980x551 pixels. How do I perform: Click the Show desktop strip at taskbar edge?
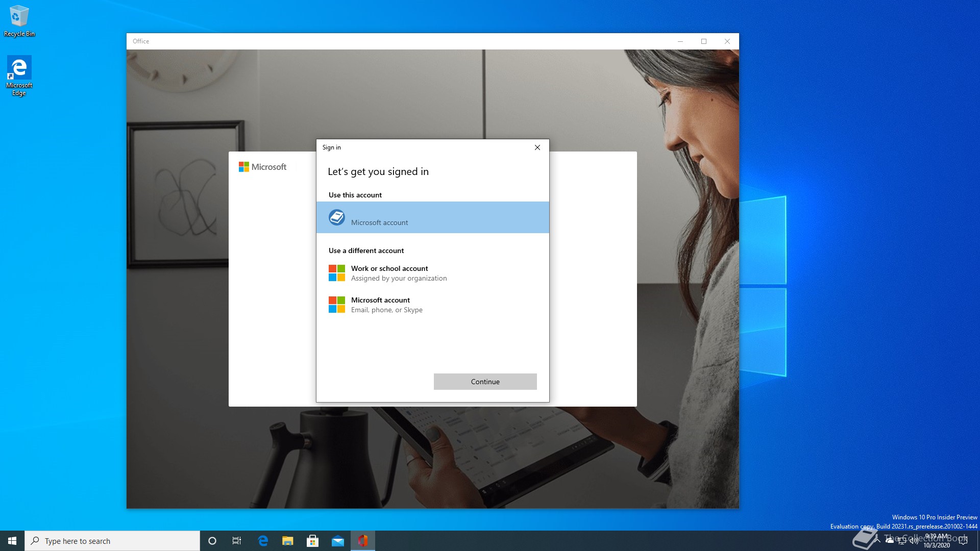978,541
